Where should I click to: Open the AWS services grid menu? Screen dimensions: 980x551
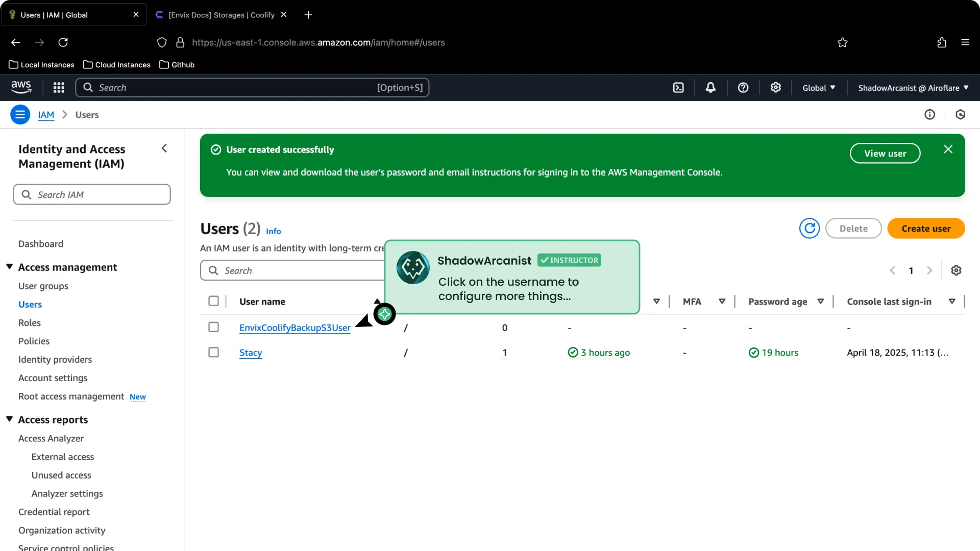point(59,87)
